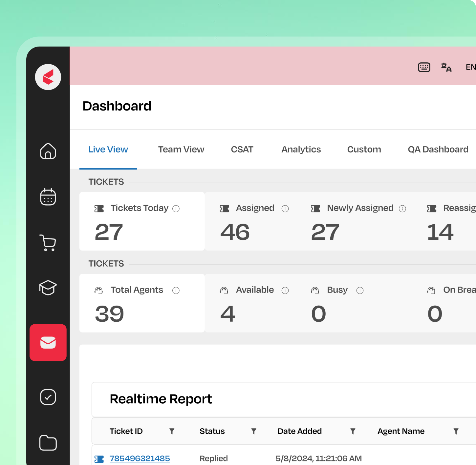Image resolution: width=476 pixels, height=465 pixels.
Task: Switch to the Team View tab
Action: [x=181, y=150]
